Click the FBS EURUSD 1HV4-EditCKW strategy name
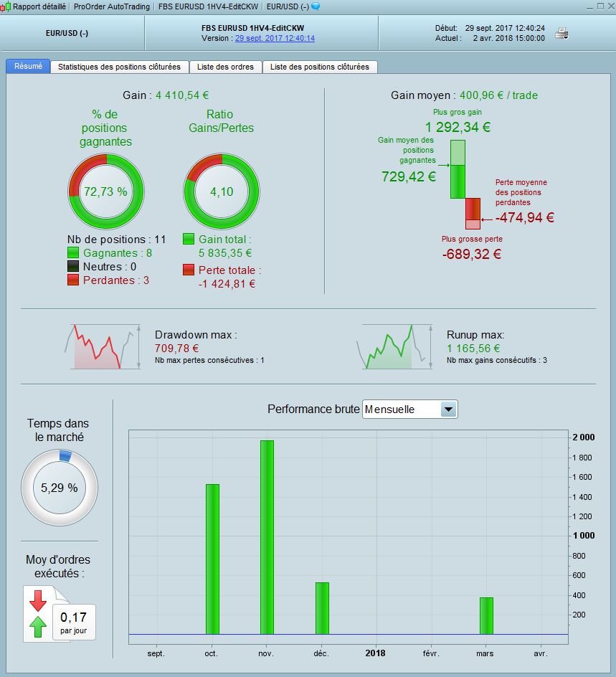Screen dimensions: 616x677 (253, 28)
